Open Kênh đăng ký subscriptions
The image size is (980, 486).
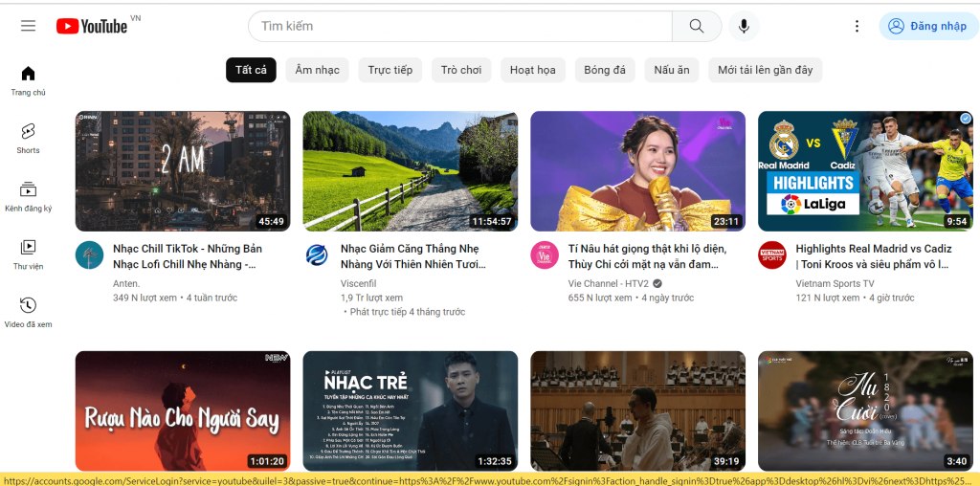point(28,197)
